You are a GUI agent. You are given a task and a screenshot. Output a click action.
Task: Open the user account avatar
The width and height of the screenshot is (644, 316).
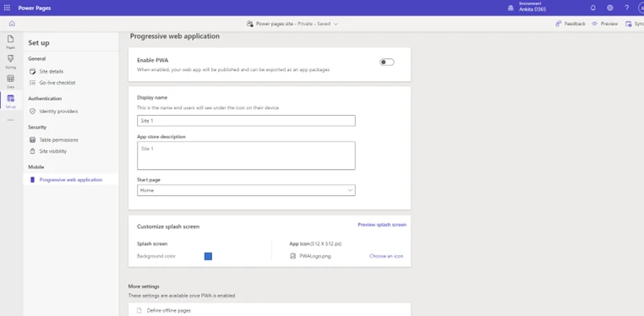[x=641, y=8]
